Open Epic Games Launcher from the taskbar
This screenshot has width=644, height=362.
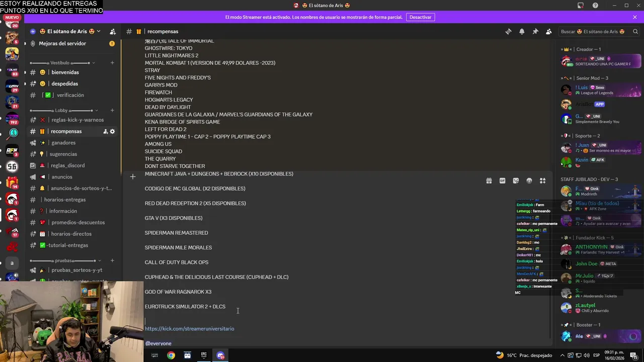point(204,355)
